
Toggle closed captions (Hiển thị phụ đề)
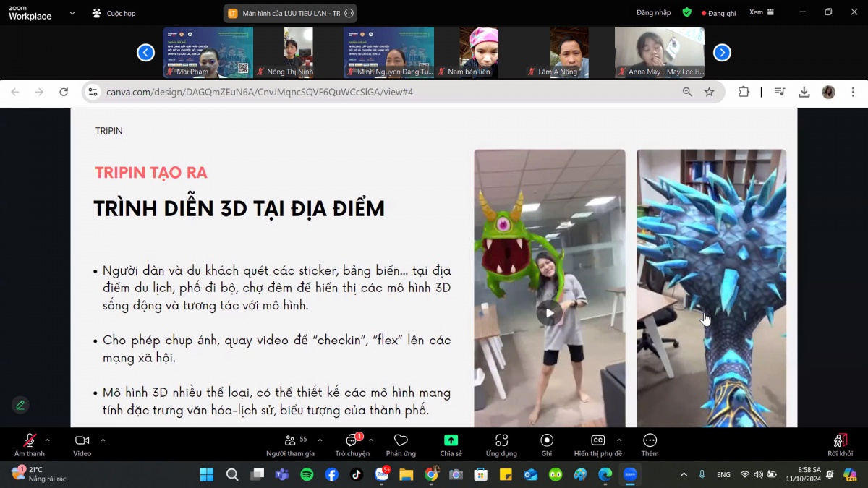tap(597, 440)
